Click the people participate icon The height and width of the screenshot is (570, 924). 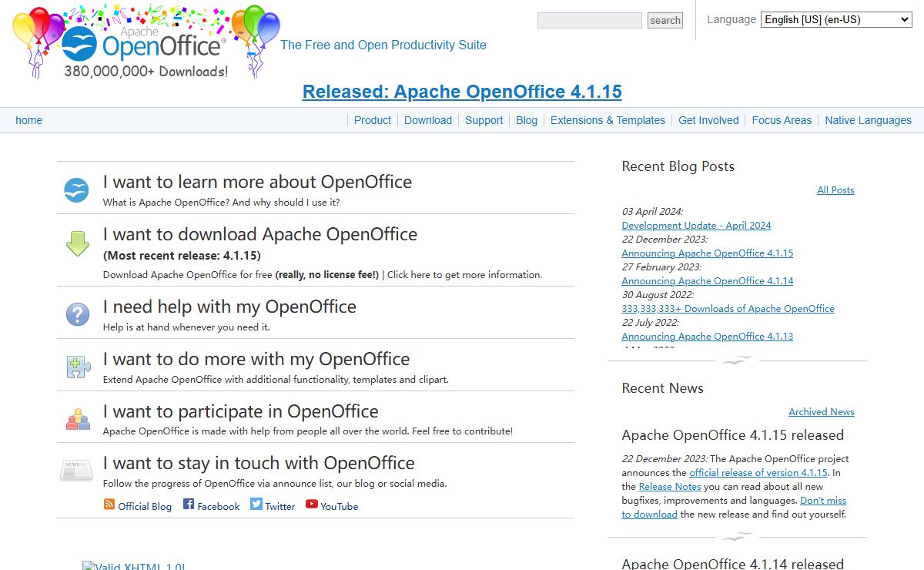[78, 419]
